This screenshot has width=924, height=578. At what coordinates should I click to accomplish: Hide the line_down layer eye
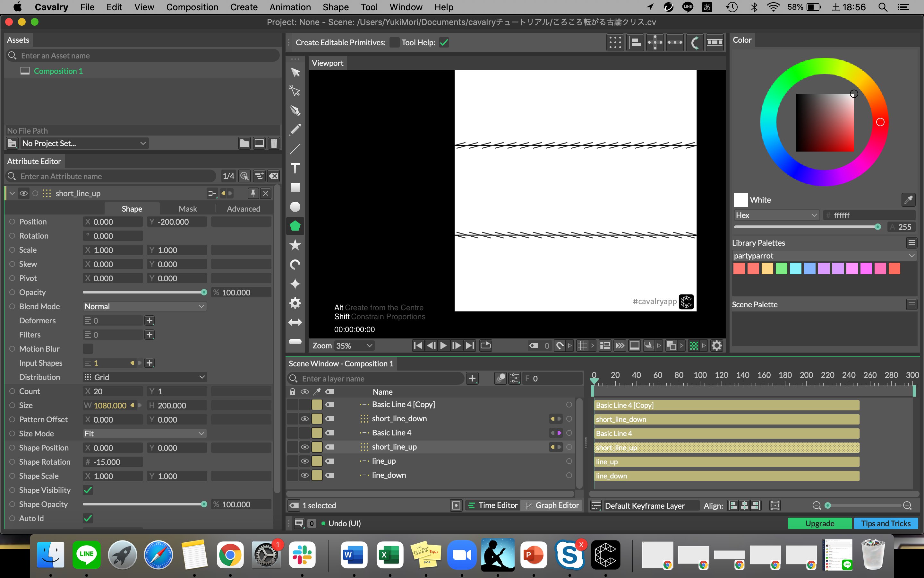[304, 475]
